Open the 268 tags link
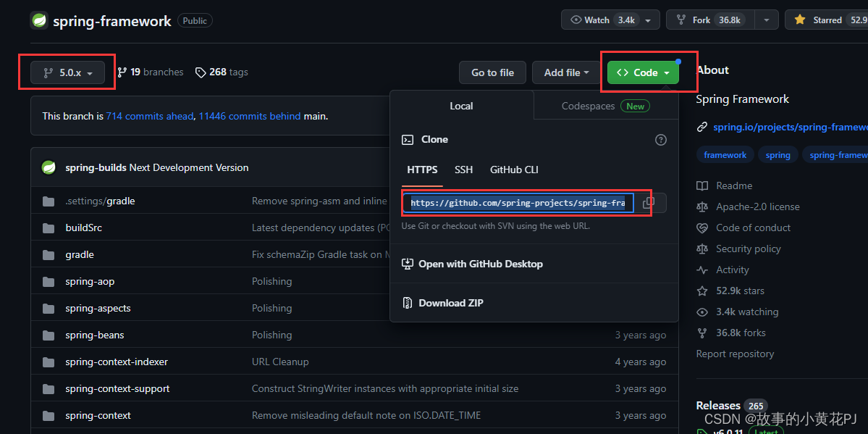Screen dimensions: 868x434 pos(222,72)
